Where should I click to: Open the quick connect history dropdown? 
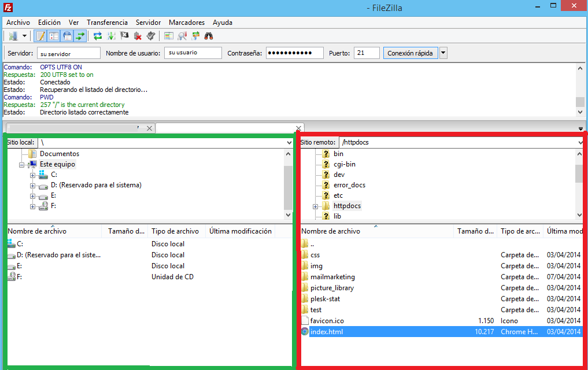point(443,53)
